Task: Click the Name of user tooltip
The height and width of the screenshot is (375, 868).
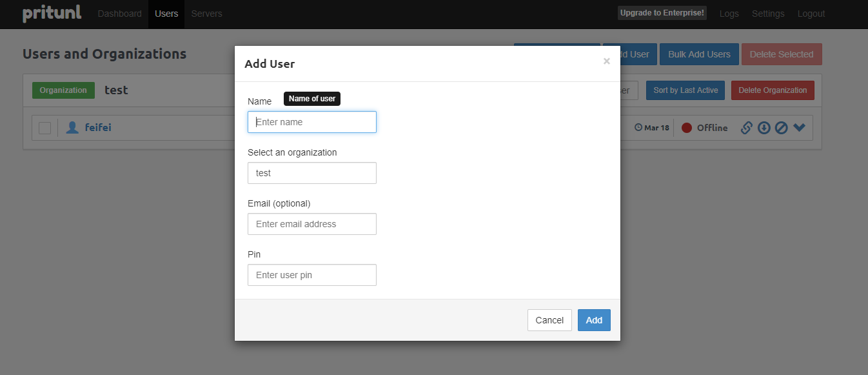Action: (312, 99)
